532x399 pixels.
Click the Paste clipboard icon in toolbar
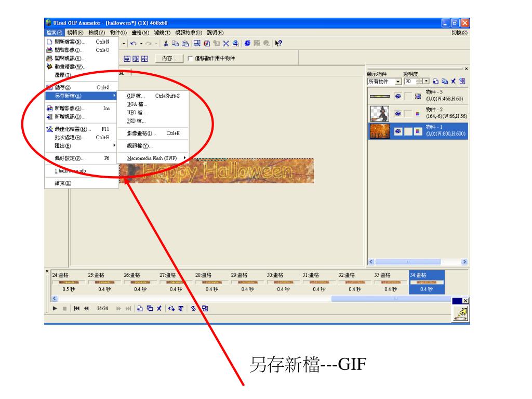185,44
